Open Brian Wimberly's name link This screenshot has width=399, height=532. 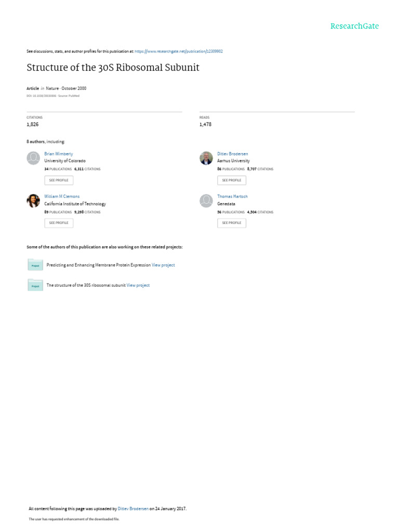tap(58, 154)
